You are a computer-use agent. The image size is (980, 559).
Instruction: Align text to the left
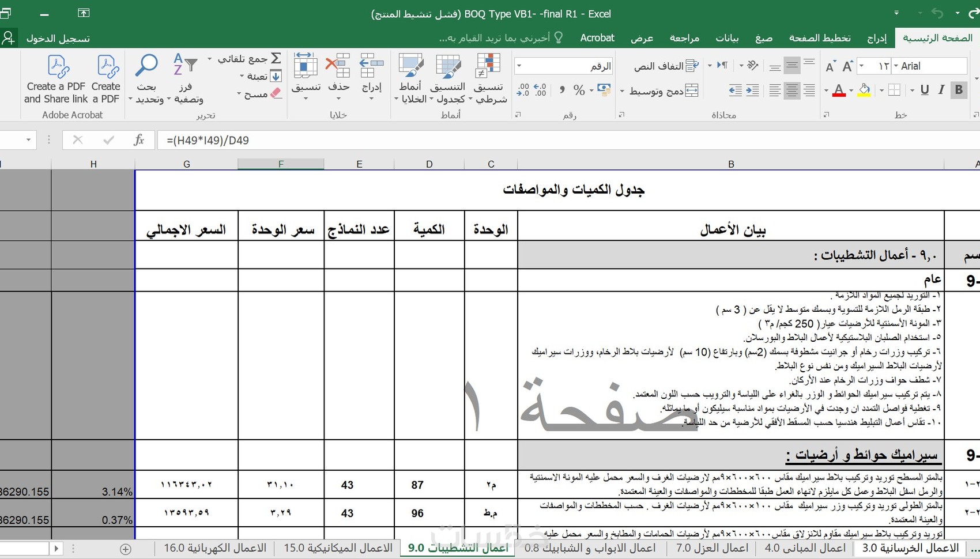point(775,90)
